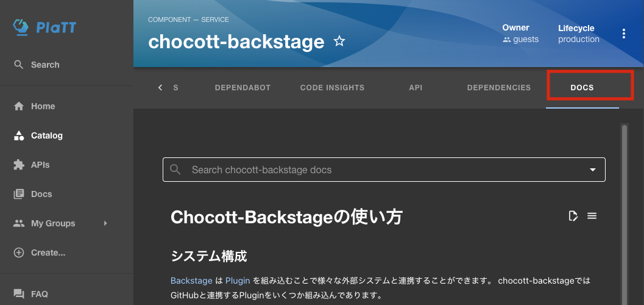Screen dimensions: 644x305
Task: Click the 'Chocott-Backstageの使い方' heading
Action: tap(286, 217)
